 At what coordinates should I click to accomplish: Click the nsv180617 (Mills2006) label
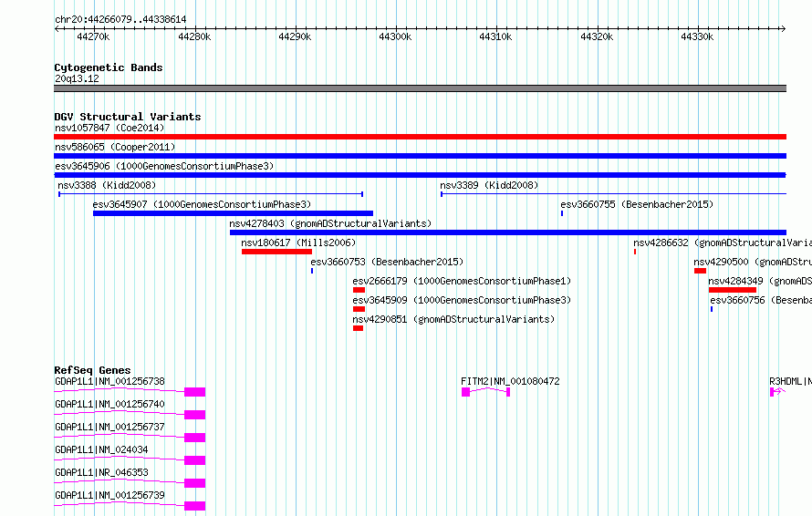tap(298, 243)
